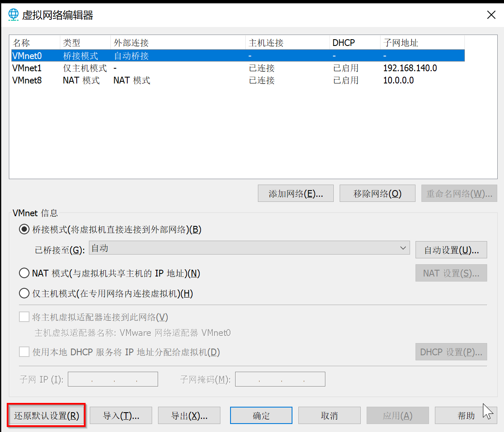Click the 子网 IP input field
Viewport: 504px width, 432px height.
pos(113,379)
